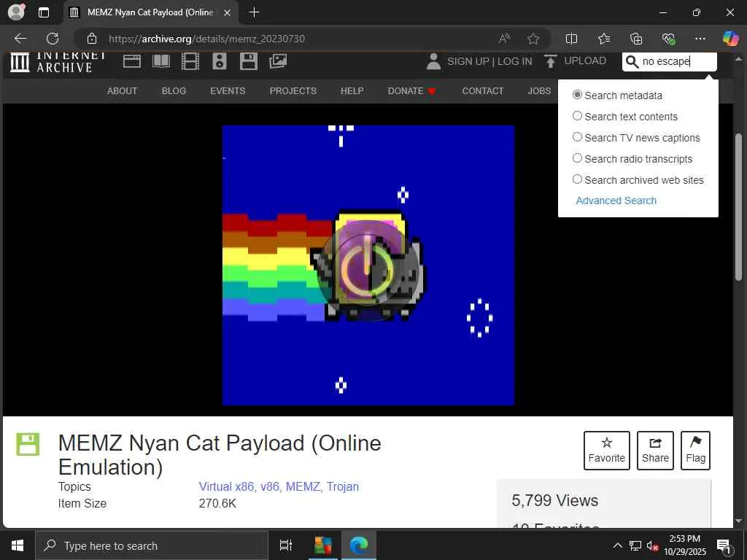Open the Texts (book) media icon
The height and width of the screenshot is (560, 747).
pos(161,61)
